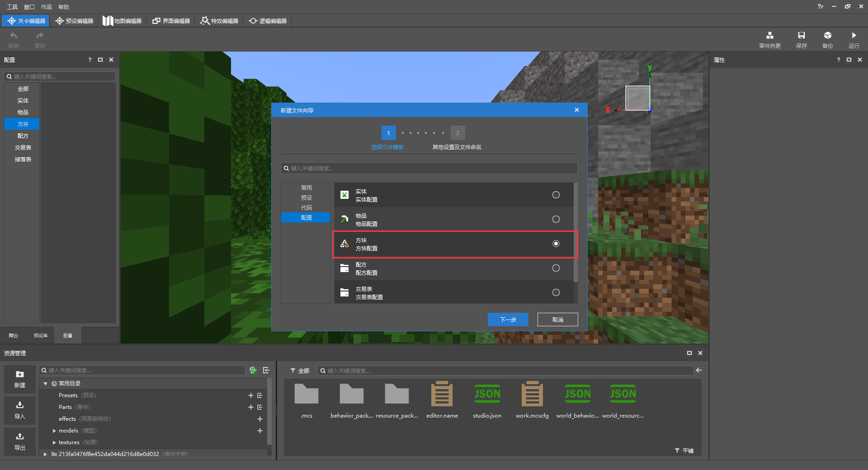Switch to 特效编辑器 effects editor
Image resolution: width=868 pixels, height=470 pixels.
point(219,21)
